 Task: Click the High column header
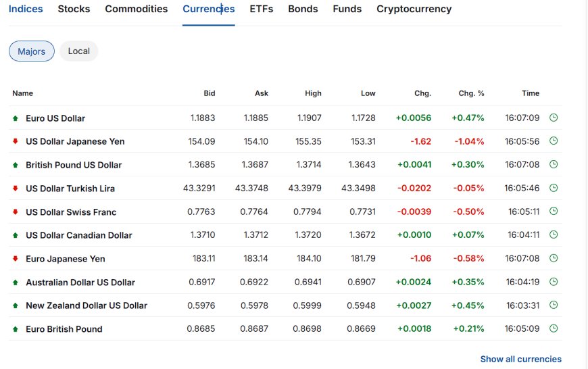(313, 93)
